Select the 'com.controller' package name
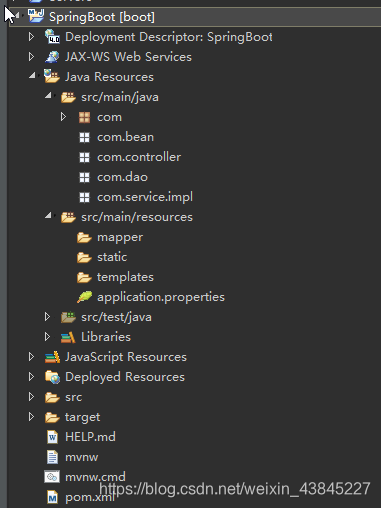 [x=139, y=157]
